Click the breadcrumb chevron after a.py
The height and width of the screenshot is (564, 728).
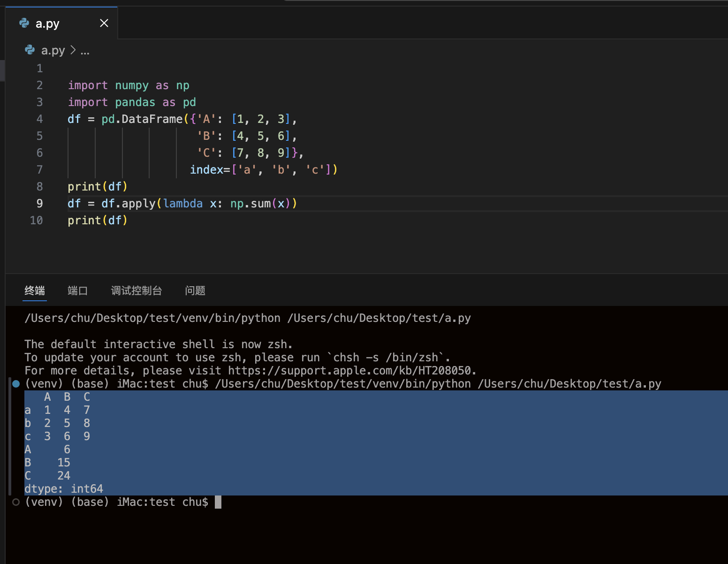click(x=73, y=50)
